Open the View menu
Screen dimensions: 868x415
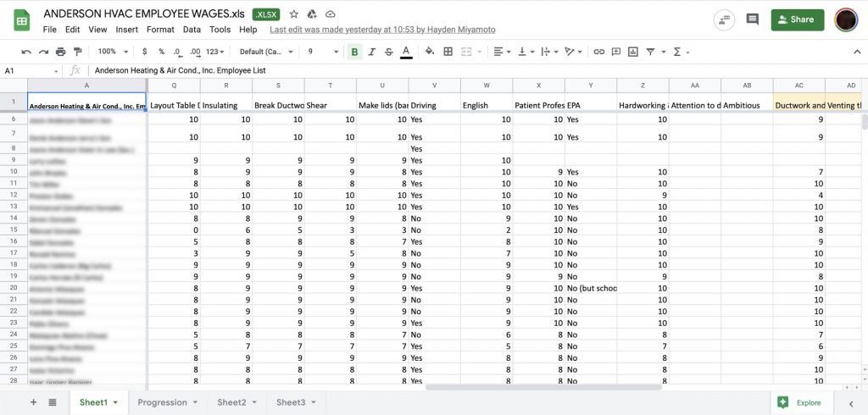tap(97, 30)
